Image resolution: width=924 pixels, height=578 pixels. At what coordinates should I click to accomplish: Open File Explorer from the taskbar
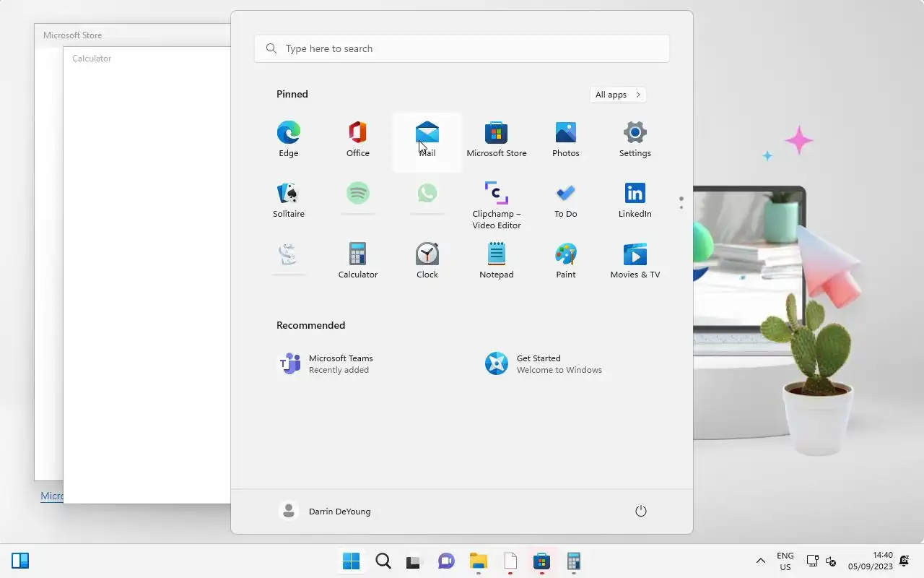(479, 561)
